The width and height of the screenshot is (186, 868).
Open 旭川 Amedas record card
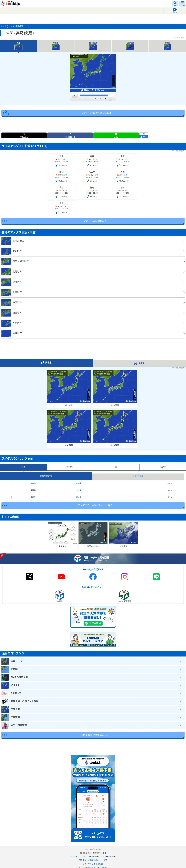click(x=61, y=161)
